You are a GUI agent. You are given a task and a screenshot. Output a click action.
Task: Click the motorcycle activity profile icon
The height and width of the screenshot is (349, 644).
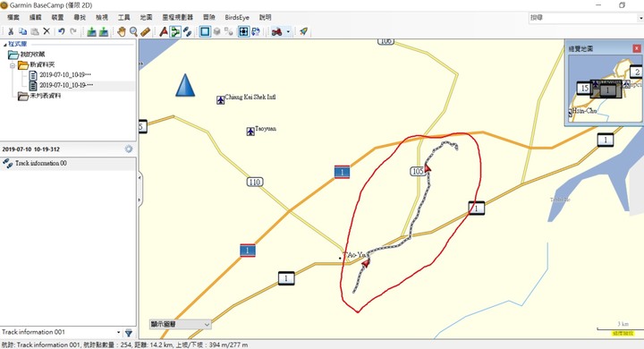(276, 31)
